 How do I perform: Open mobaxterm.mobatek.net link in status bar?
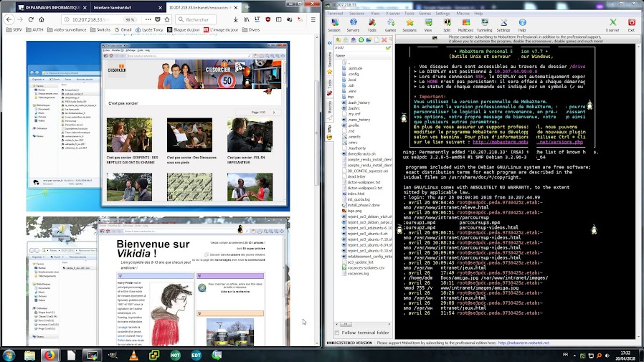point(524,343)
